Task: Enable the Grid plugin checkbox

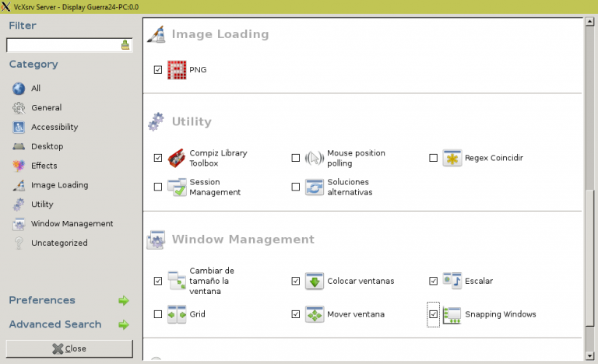Action: click(x=158, y=315)
